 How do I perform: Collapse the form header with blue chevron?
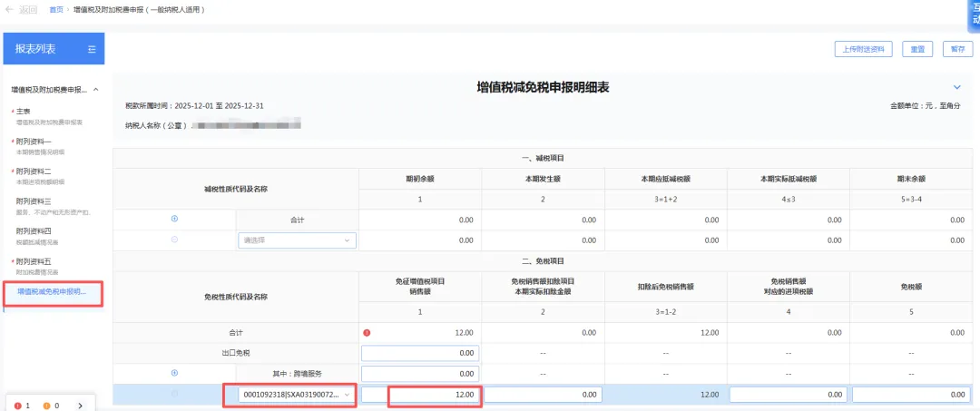[x=956, y=87]
